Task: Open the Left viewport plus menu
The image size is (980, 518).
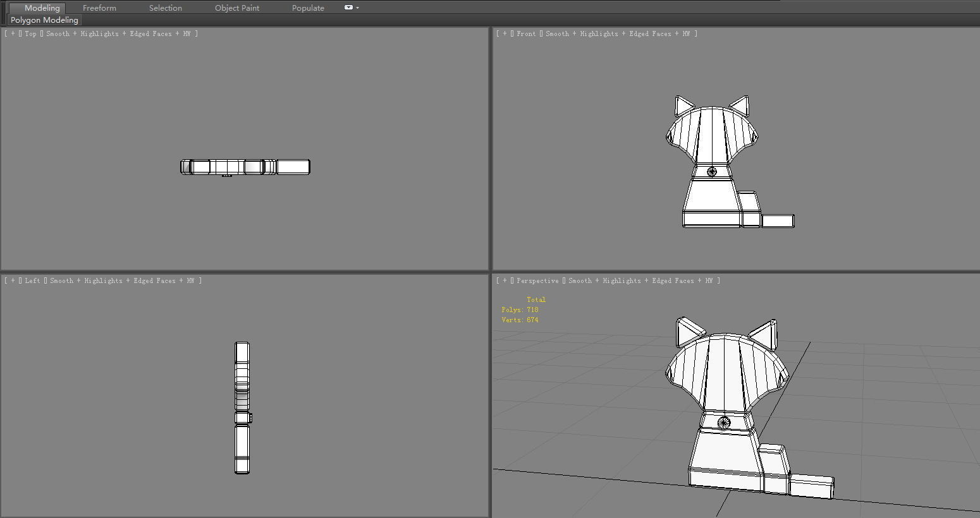Action: pos(13,280)
